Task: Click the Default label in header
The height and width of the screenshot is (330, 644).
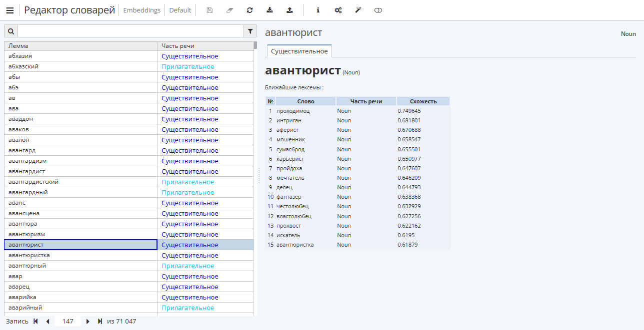Action: coord(180,10)
